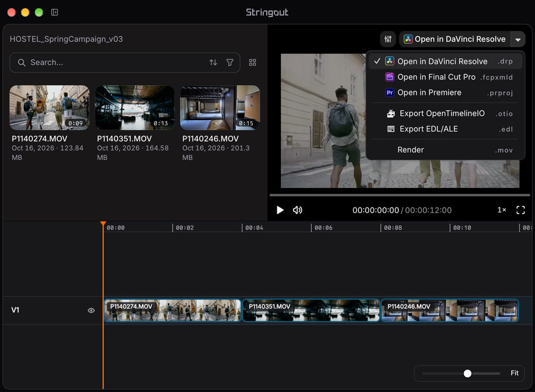This screenshot has width=535, height=392.
Task: Click the EDL/ALE list icon
Action: pos(391,129)
